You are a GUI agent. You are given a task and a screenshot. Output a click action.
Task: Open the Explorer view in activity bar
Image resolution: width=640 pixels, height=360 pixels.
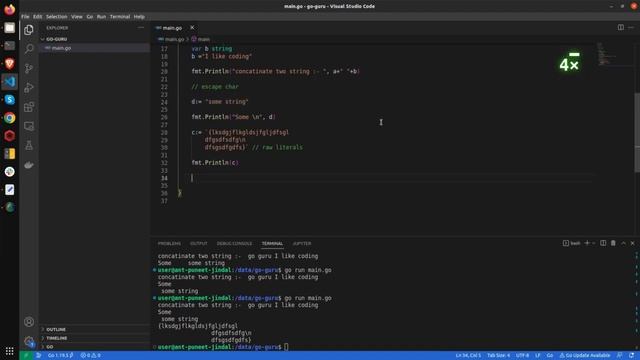[29, 29]
